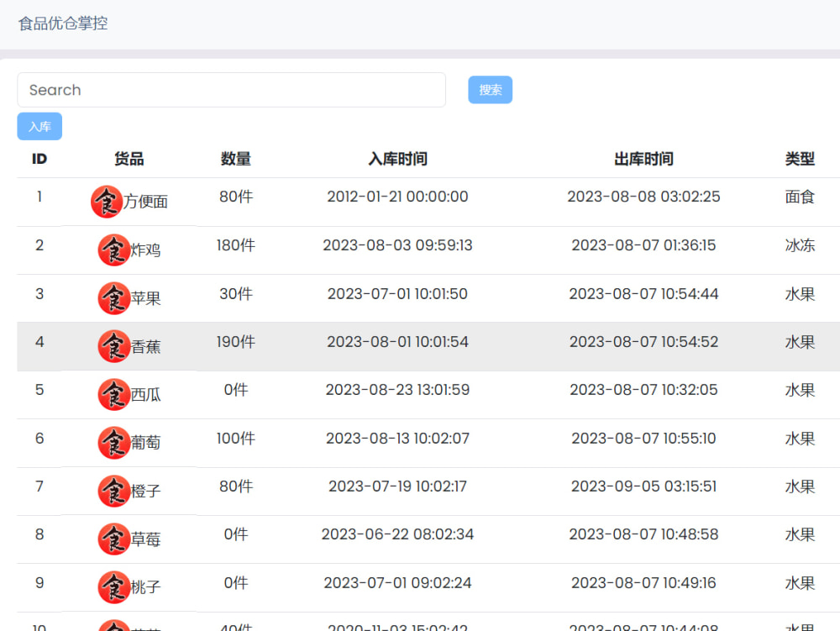The width and height of the screenshot is (840, 631).
Task: Click the ID column header
Action: point(39,159)
